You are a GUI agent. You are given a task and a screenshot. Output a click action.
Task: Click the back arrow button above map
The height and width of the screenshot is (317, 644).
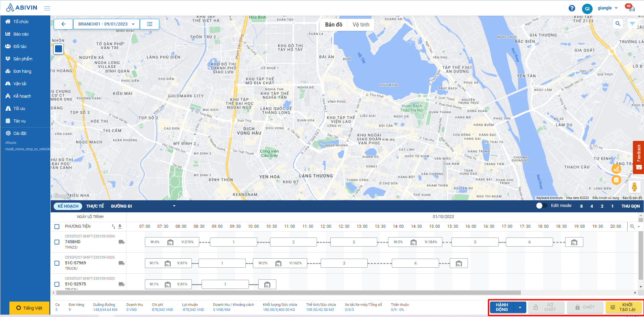tap(63, 24)
